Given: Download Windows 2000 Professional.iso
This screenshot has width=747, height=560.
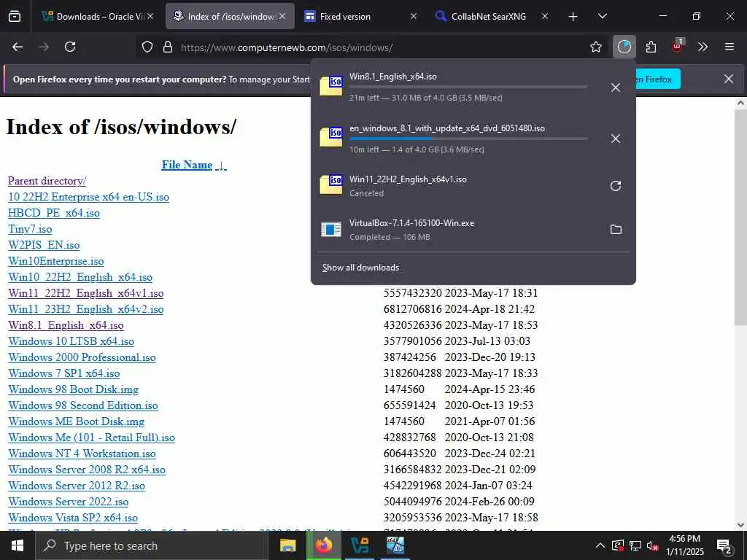Looking at the screenshot, I should point(82,357).
